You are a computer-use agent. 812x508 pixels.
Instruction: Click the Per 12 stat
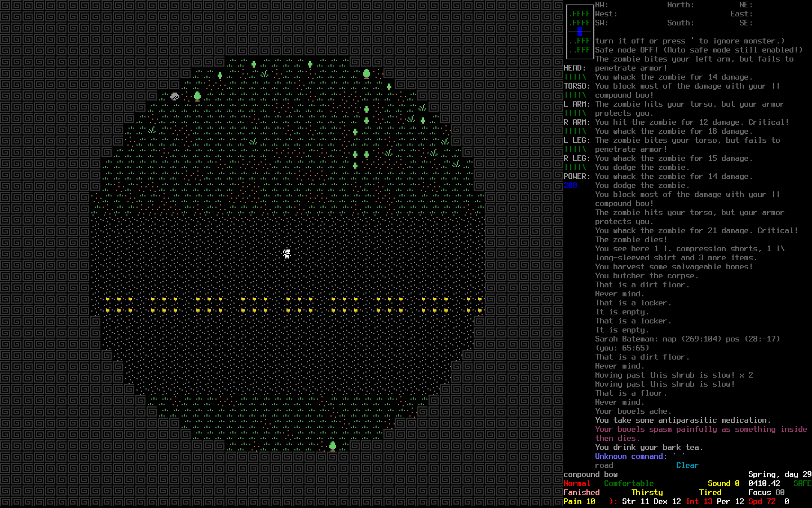[x=731, y=501]
